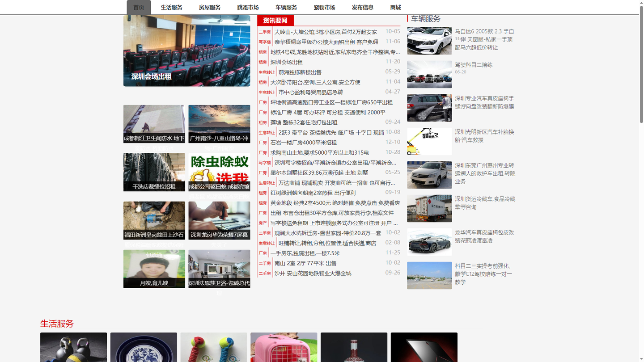This screenshot has height=362, width=644.
Task: Open the 生产转让 tag on 前海独栋新楼出售
Action: (267, 72)
